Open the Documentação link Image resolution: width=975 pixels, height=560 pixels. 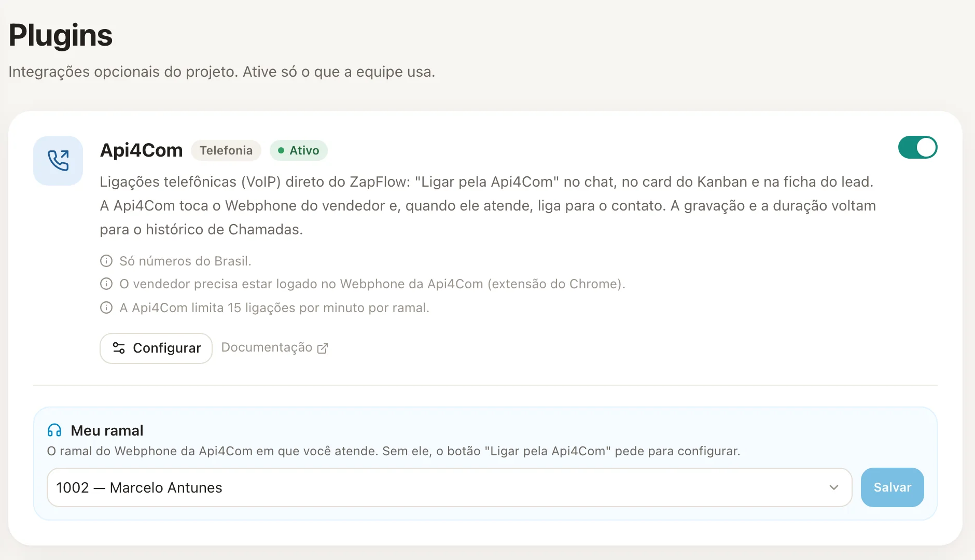pyautogui.click(x=274, y=347)
